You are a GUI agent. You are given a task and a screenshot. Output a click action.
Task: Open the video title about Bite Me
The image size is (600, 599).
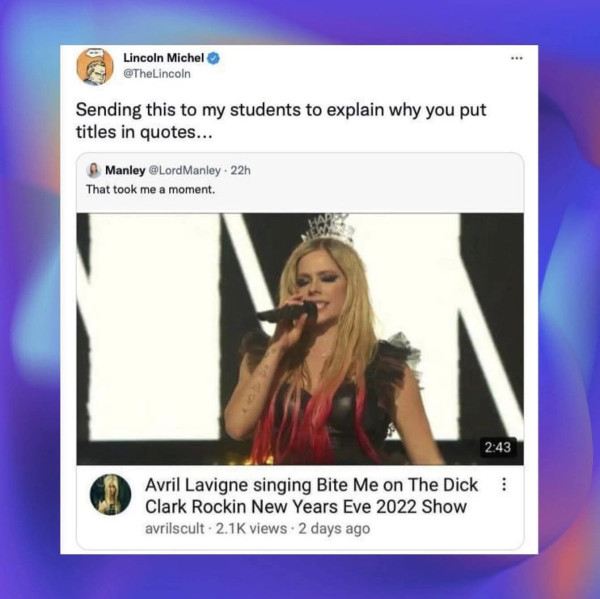coord(311,495)
